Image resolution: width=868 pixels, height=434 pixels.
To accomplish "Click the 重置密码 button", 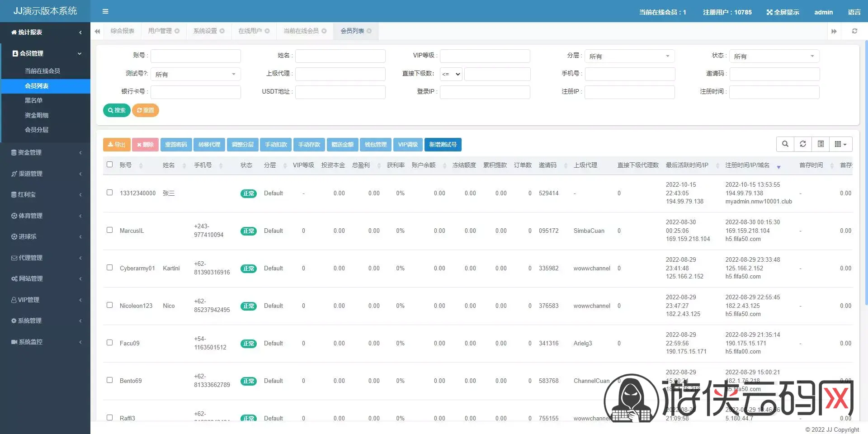I will [x=176, y=145].
